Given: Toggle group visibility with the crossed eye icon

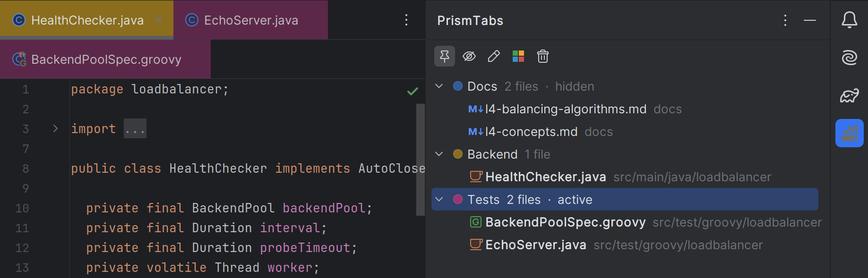Looking at the screenshot, I should coord(469,57).
